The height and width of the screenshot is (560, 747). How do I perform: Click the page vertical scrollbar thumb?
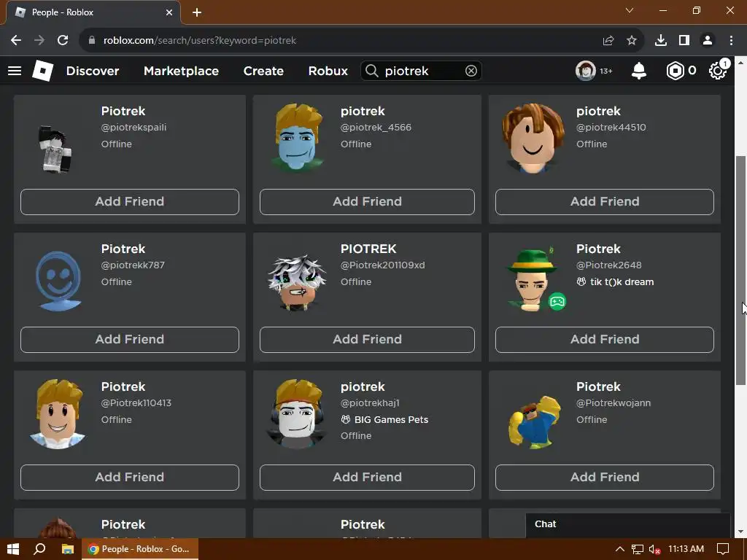click(741, 270)
